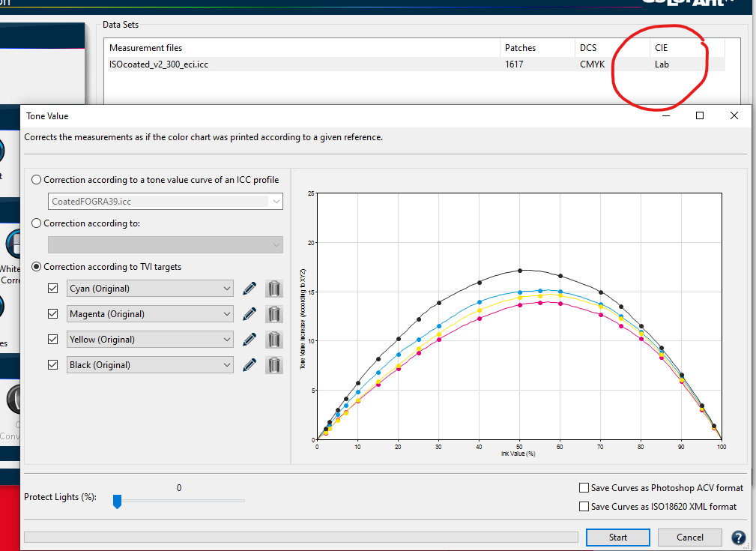Uncheck the Cyan channel checkbox
756x551 pixels.
tap(52, 289)
